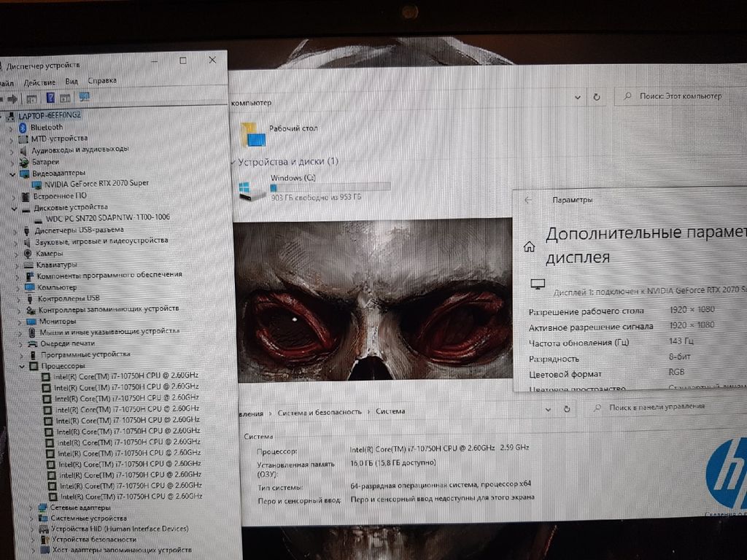This screenshot has width=747, height=560.
Task: Click the Поиск: Этот компьютер search field
Action: coord(678,96)
